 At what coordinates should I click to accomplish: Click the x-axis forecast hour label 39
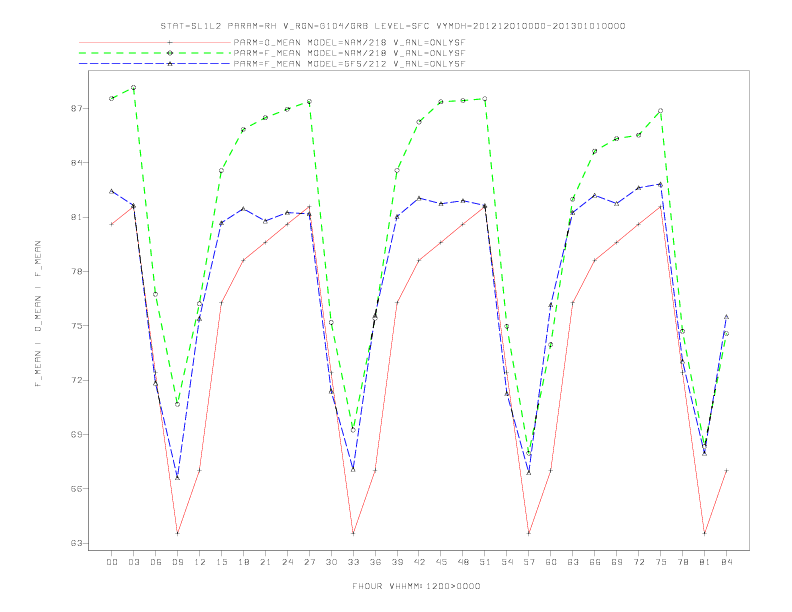(397, 562)
